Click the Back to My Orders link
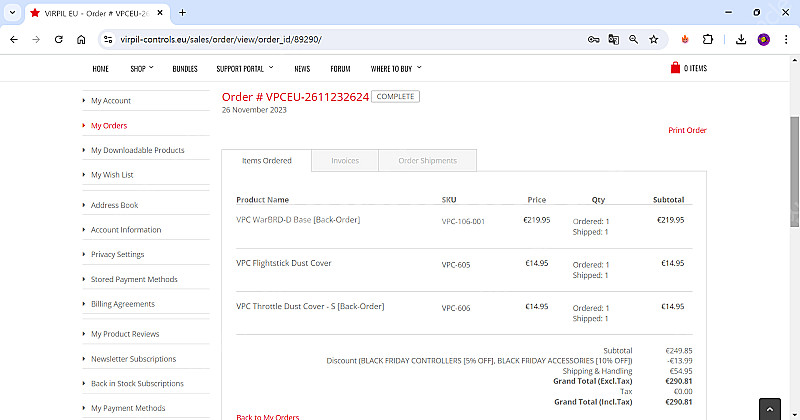The image size is (800, 420). pos(268,417)
